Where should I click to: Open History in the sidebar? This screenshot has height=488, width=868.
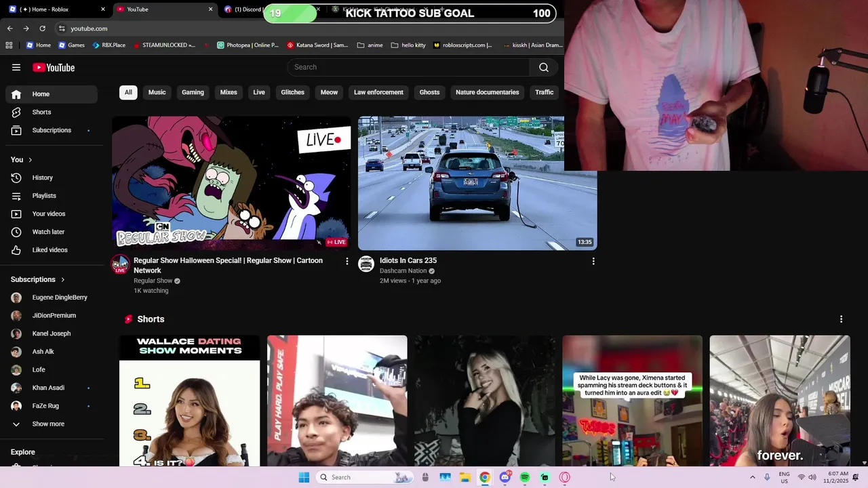52,178
